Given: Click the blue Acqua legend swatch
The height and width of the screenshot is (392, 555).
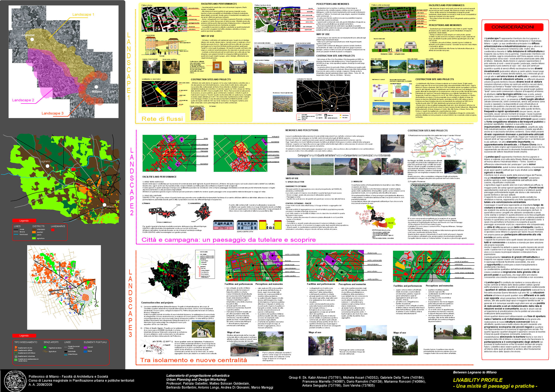Looking at the screenshot, I should pyautogui.click(x=85, y=351).
